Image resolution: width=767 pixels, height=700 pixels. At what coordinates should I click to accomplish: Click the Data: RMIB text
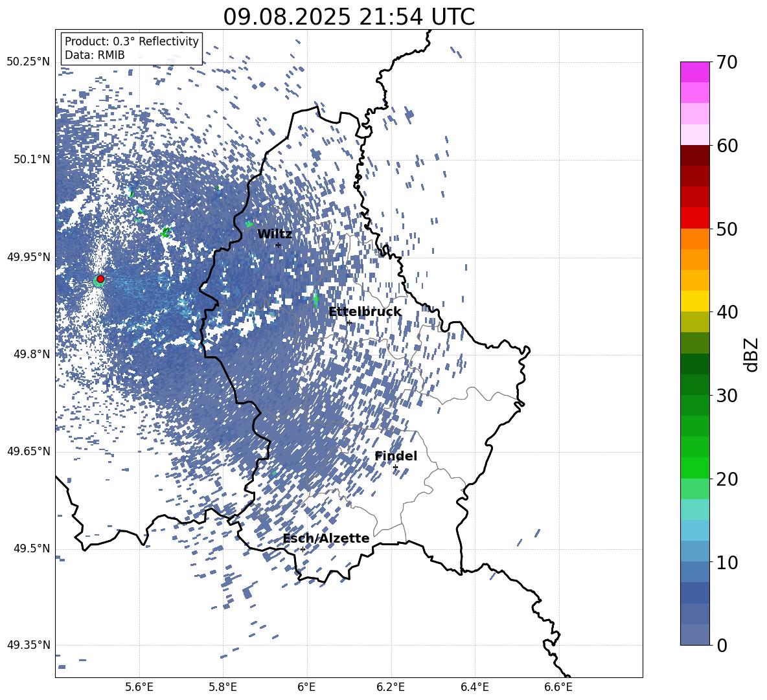pyautogui.click(x=95, y=55)
